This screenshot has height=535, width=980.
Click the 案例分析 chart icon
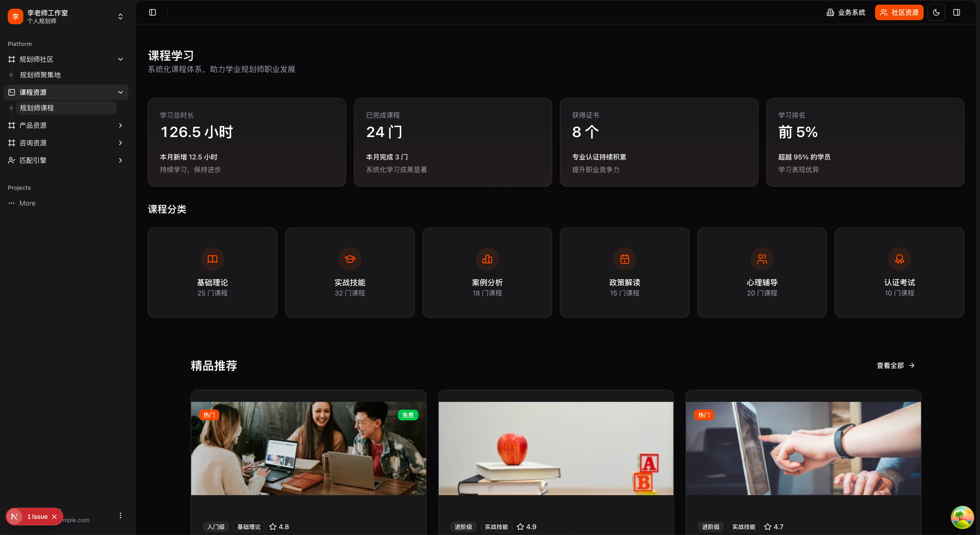tap(487, 259)
